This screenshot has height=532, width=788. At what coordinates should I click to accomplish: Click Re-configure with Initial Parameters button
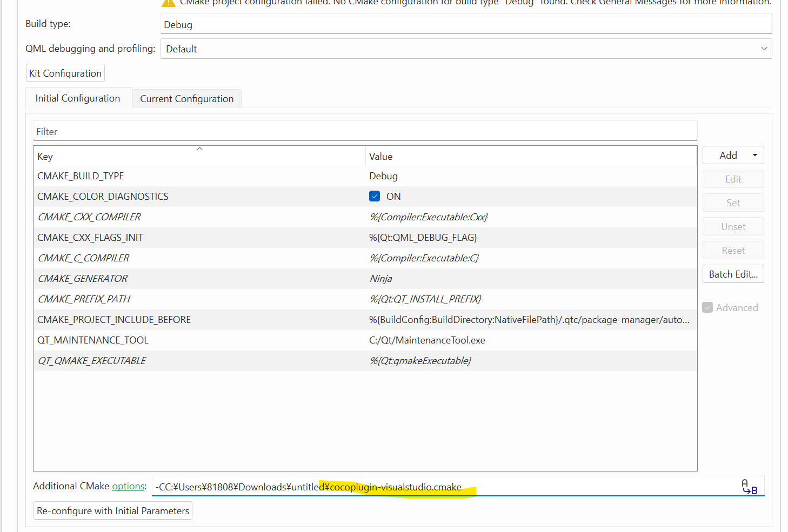(113, 511)
